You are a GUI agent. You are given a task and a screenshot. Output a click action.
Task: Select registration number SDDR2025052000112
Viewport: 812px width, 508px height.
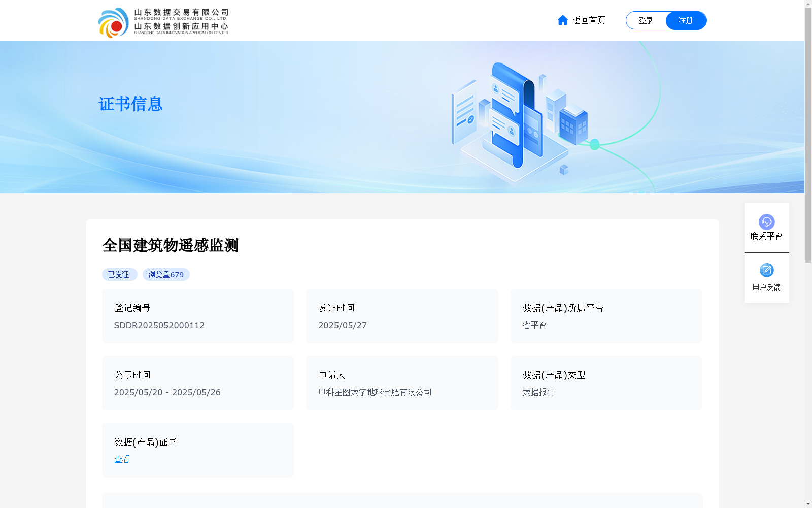159,325
